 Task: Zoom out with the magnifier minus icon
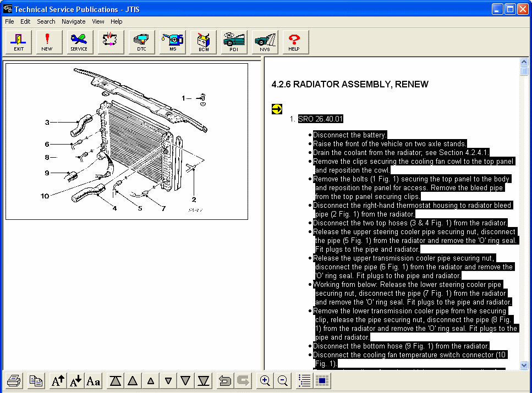[283, 381]
